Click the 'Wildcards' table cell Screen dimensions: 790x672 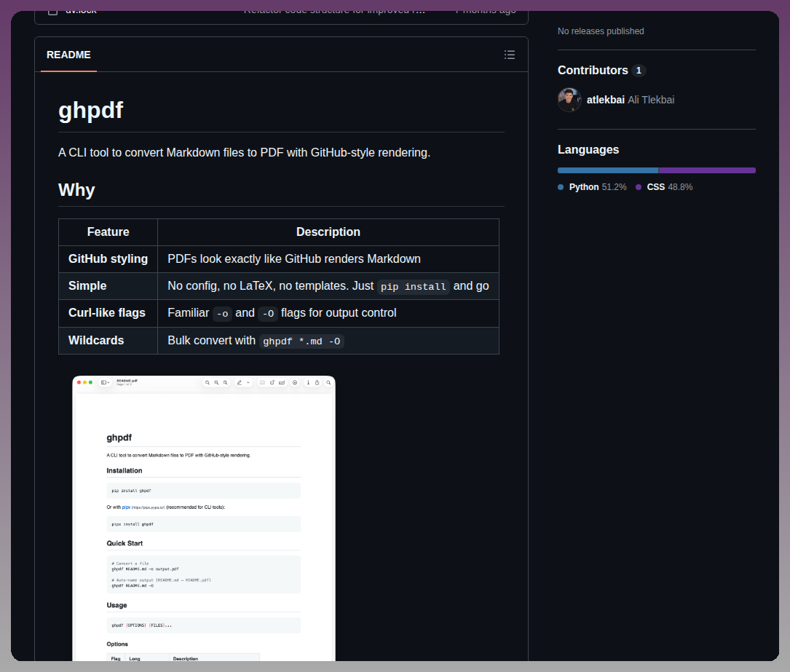108,341
